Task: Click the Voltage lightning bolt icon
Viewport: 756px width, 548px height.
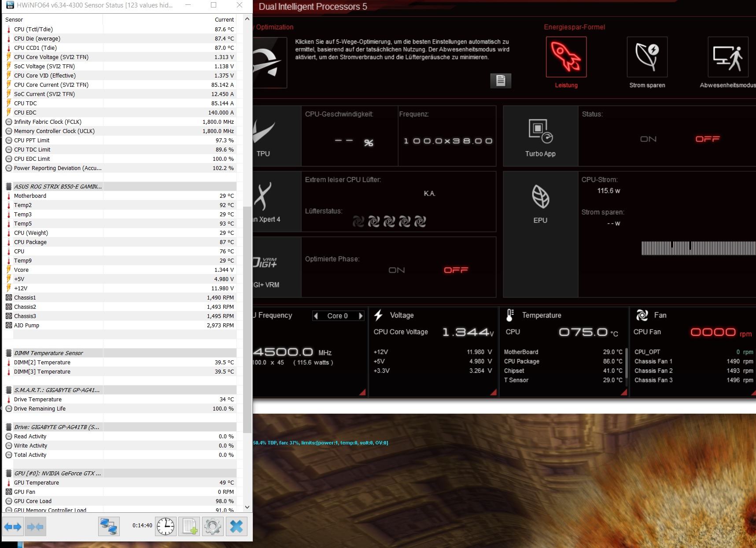Action: (x=378, y=315)
